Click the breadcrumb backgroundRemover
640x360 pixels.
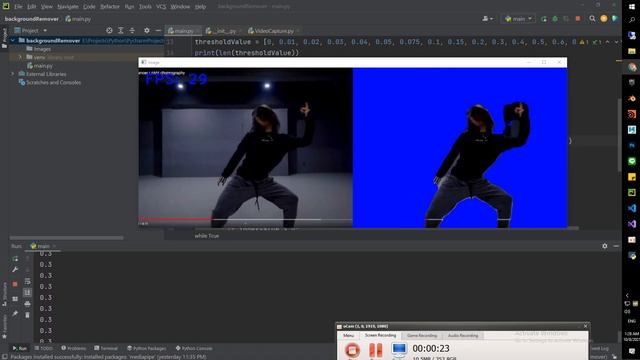[32, 19]
